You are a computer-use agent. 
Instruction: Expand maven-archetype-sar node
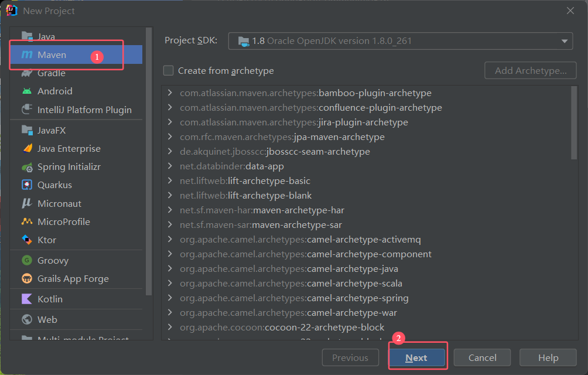click(x=170, y=224)
